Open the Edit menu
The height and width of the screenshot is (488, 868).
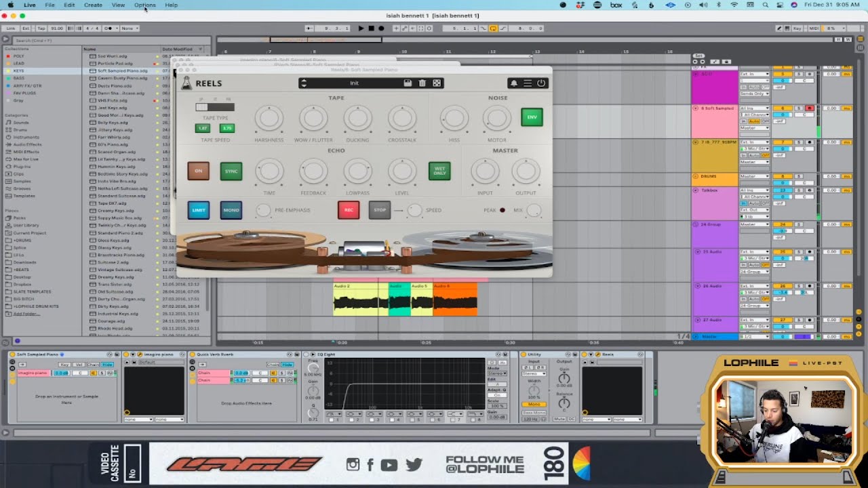tap(69, 5)
